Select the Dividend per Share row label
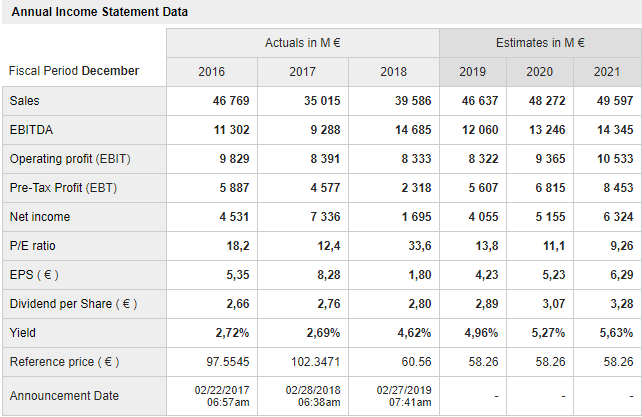Screen dimensions: 642x417 (x=73, y=304)
